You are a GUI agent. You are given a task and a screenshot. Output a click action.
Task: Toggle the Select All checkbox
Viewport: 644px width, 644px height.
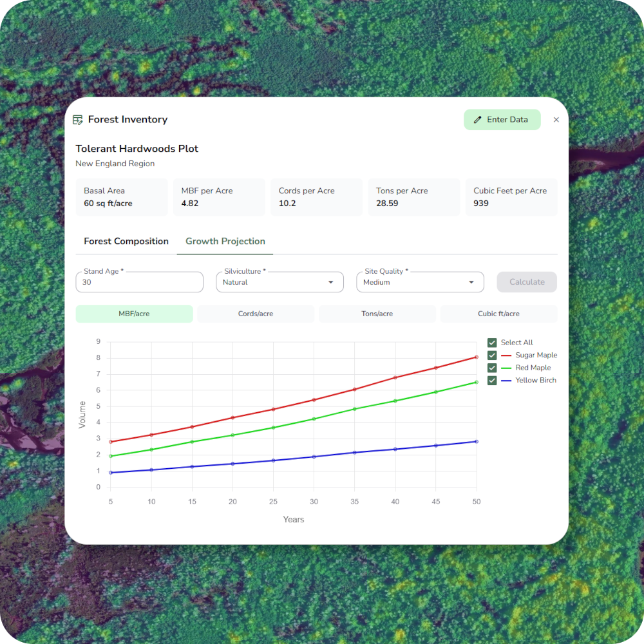(x=492, y=343)
